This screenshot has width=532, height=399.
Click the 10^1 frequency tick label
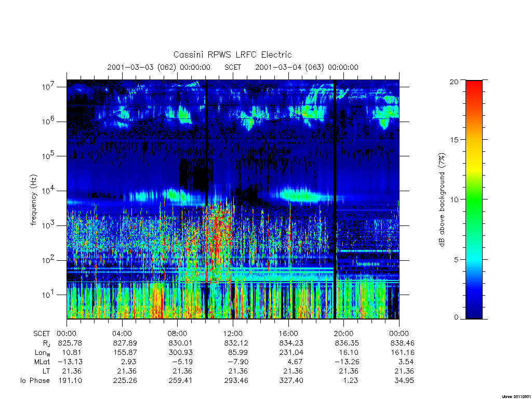pos(49,295)
